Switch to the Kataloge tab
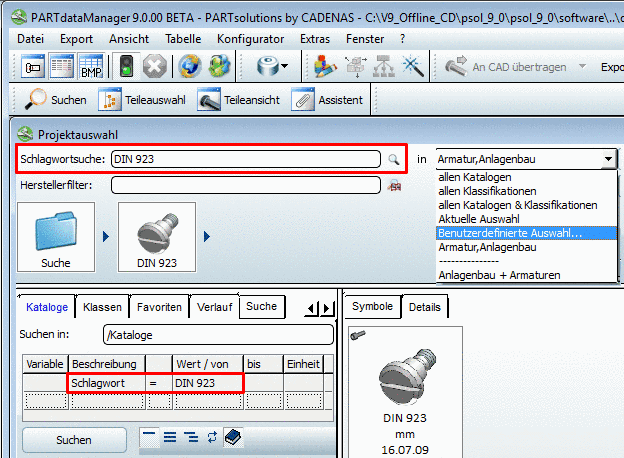The image size is (624, 458). pos(47,307)
